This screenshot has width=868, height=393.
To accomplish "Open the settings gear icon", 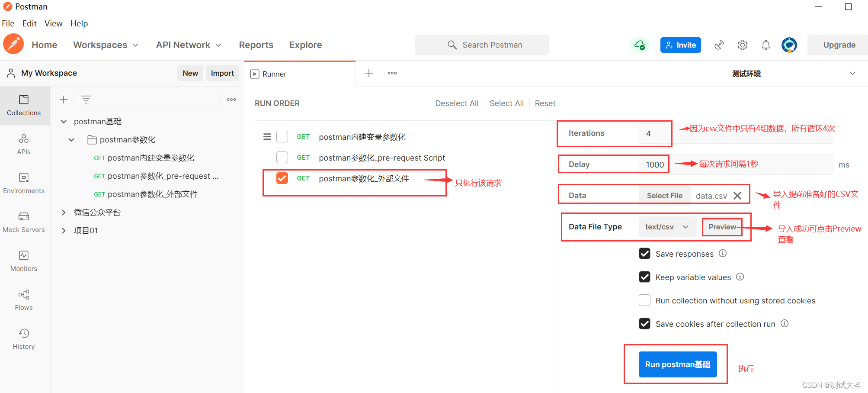I will coord(743,45).
